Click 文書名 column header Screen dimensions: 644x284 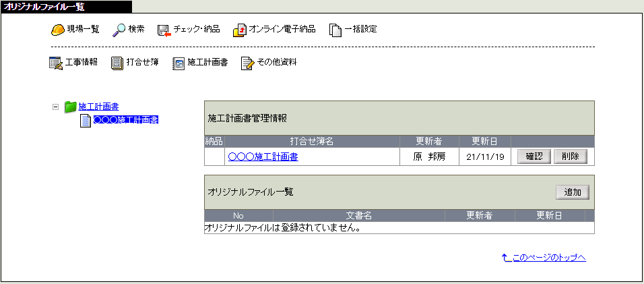(x=359, y=216)
